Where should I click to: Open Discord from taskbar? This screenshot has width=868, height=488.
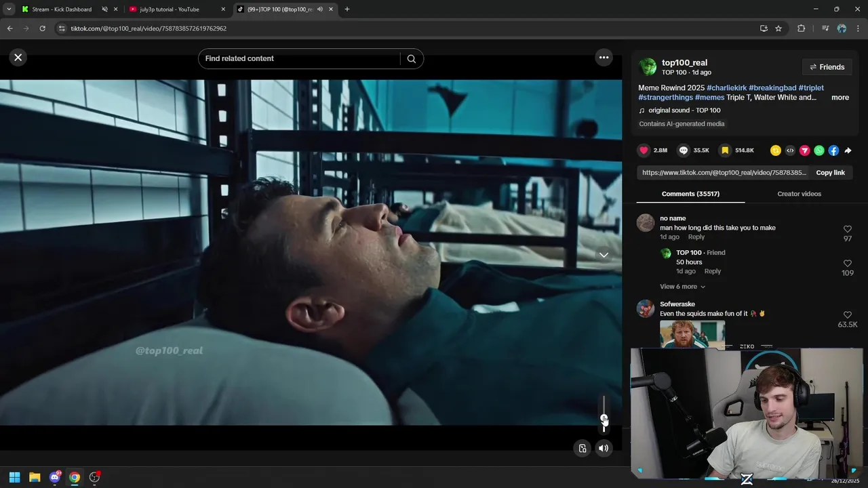[x=55, y=477]
